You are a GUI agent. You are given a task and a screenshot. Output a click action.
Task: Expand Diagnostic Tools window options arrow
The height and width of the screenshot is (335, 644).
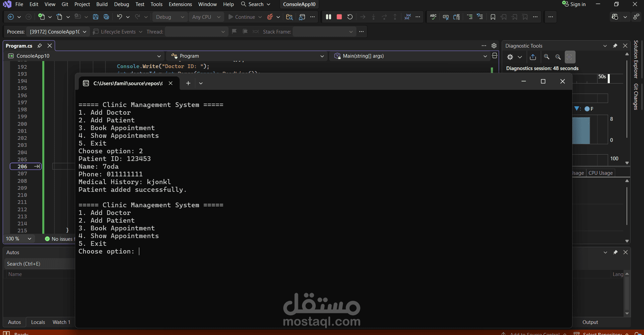(x=605, y=46)
